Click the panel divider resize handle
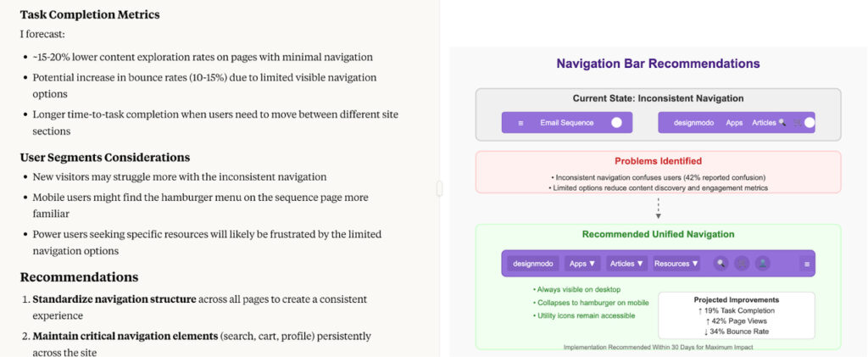The height and width of the screenshot is (357, 868). click(439, 188)
